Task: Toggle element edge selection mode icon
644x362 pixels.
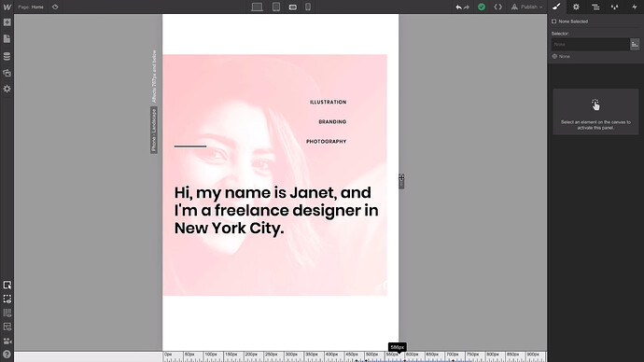Action: [7, 285]
